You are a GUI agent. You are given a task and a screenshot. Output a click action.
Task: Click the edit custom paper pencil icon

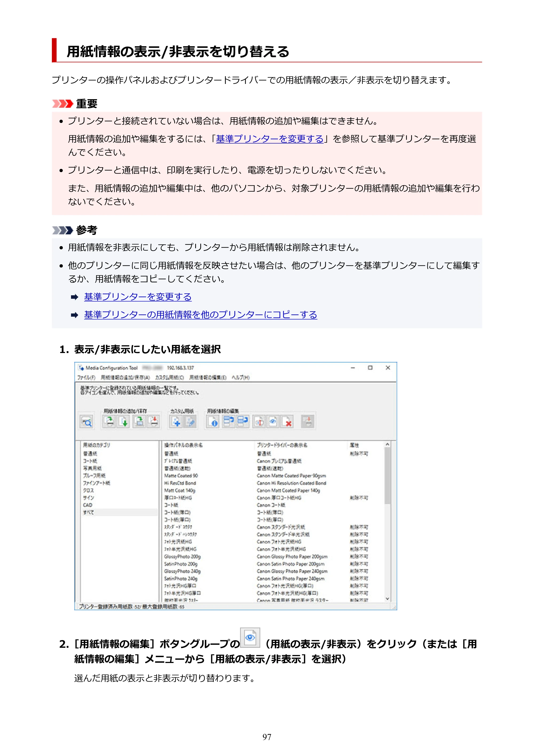point(190,421)
